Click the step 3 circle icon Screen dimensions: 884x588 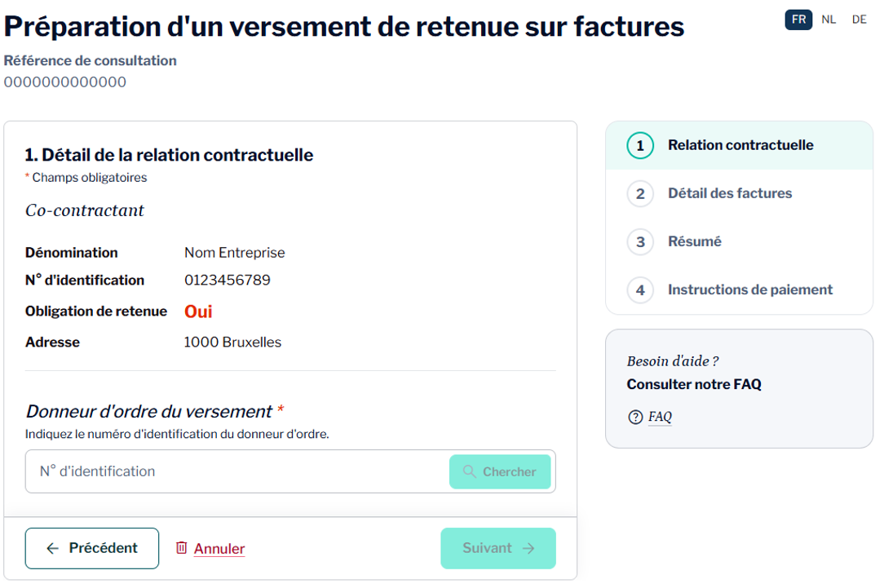(640, 242)
